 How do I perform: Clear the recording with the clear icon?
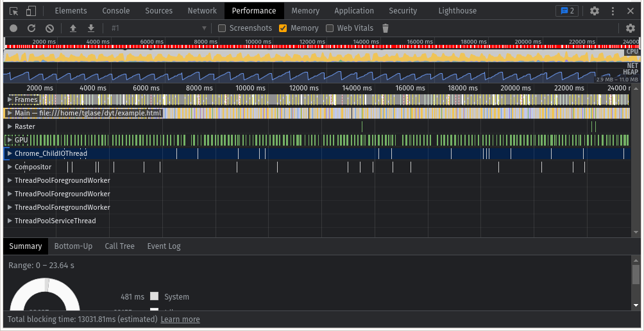pos(49,28)
